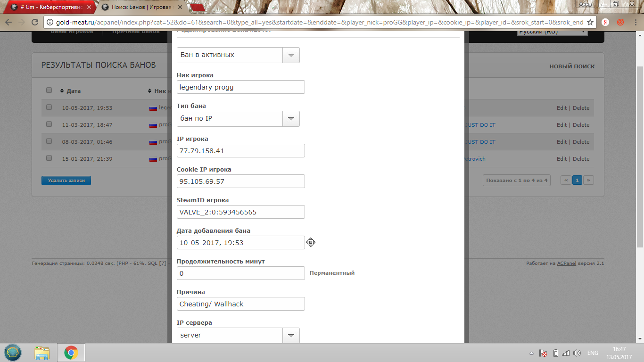The height and width of the screenshot is (362, 644).
Task: Go back with the browser back arrow
Action: 8,22
